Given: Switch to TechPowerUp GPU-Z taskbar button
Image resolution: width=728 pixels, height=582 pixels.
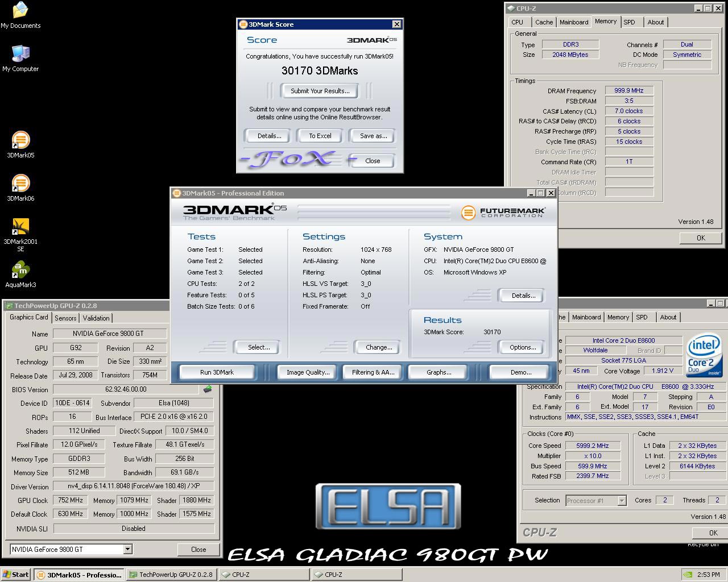Looking at the screenshot, I should click(x=172, y=575).
